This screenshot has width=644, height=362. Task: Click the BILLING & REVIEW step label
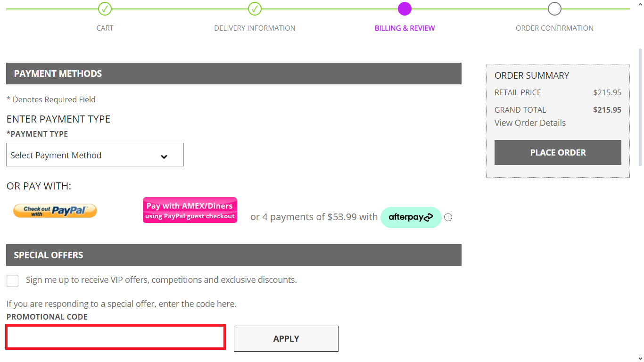[405, 28]
